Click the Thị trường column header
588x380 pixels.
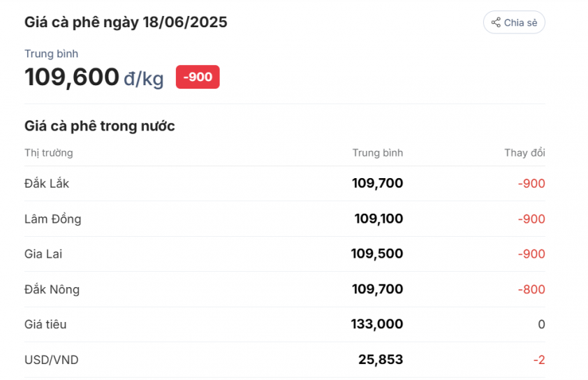tap(49, 153)
